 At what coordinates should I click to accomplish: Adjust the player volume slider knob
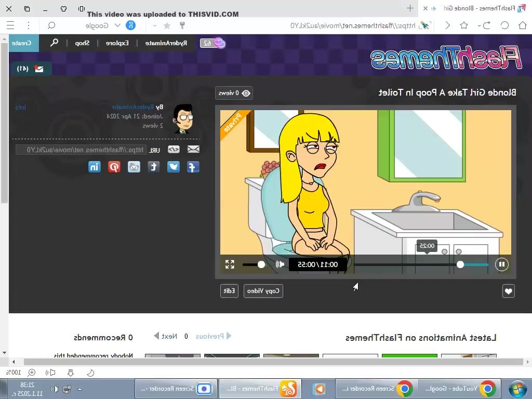pos(261,264)
